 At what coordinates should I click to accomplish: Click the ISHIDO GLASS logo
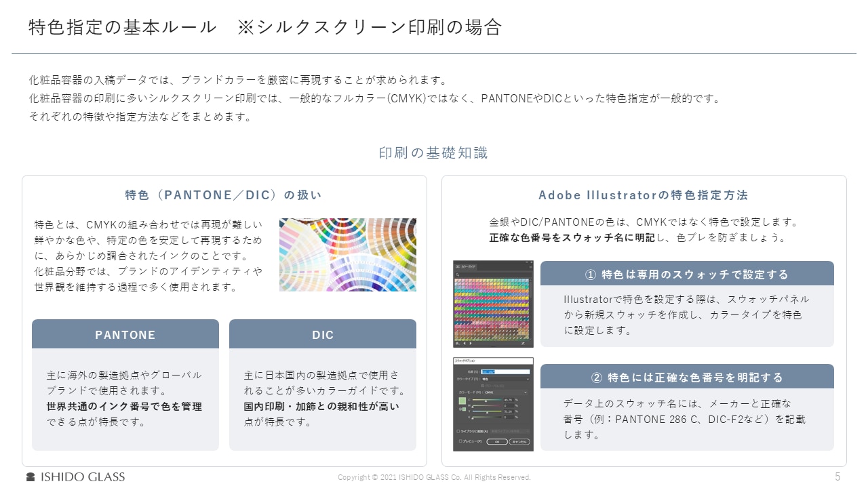click(x=75, y=476)
